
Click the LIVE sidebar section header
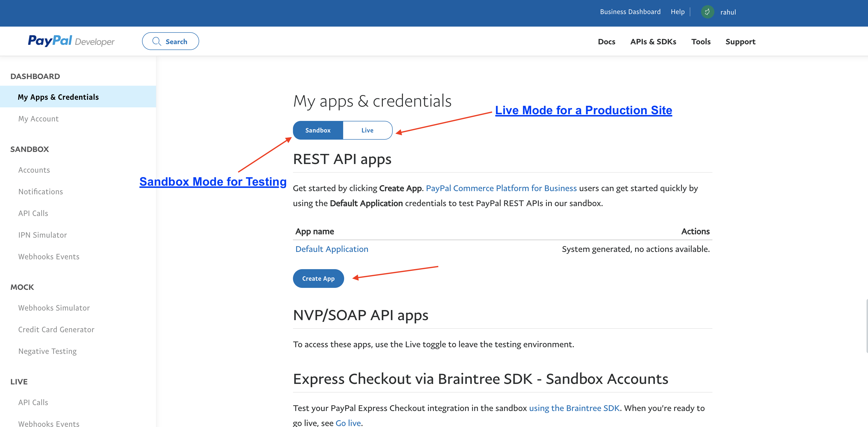[19, 381]
